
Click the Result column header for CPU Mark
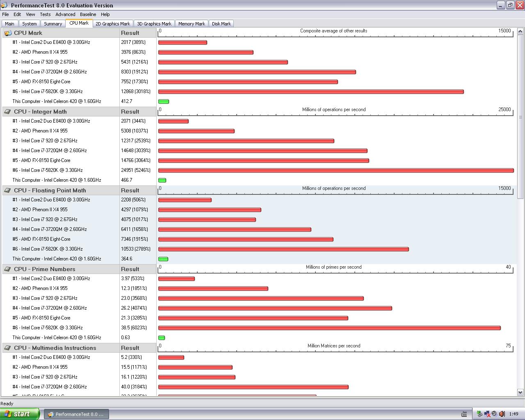[138, 33]
